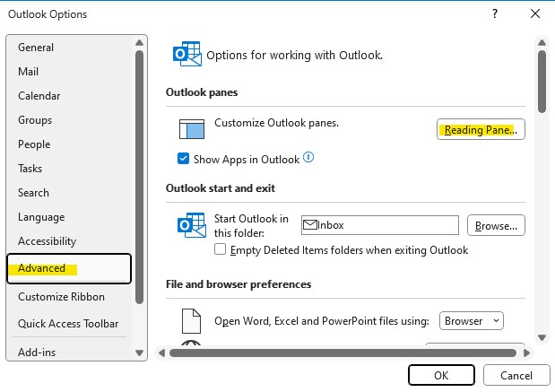Click the Outlook logo beside the options heading

[x=187, y=54]
